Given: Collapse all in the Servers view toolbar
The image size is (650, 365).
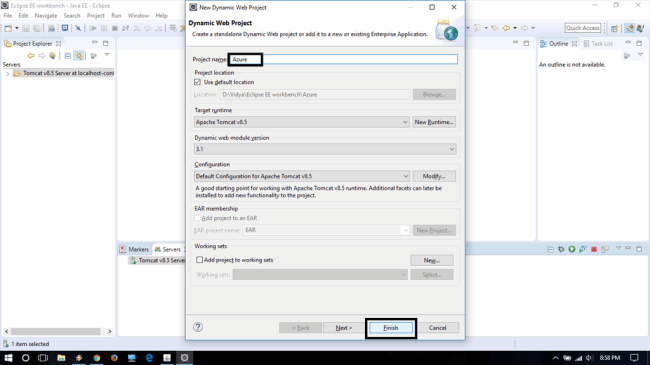Looking at the screenshot, I should [551, 249].
